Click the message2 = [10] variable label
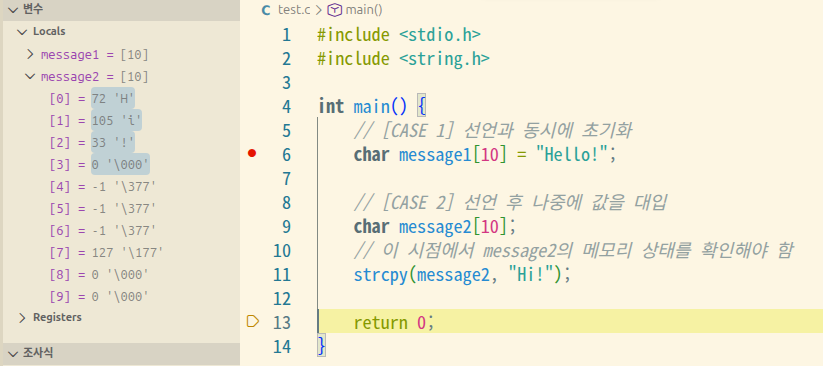The image size is (823, 366). (94, 77)
